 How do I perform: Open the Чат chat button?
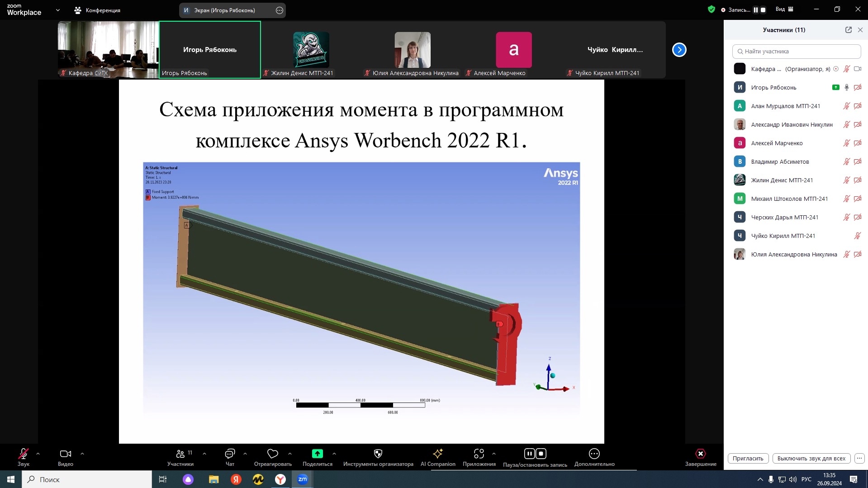[230, 457]
